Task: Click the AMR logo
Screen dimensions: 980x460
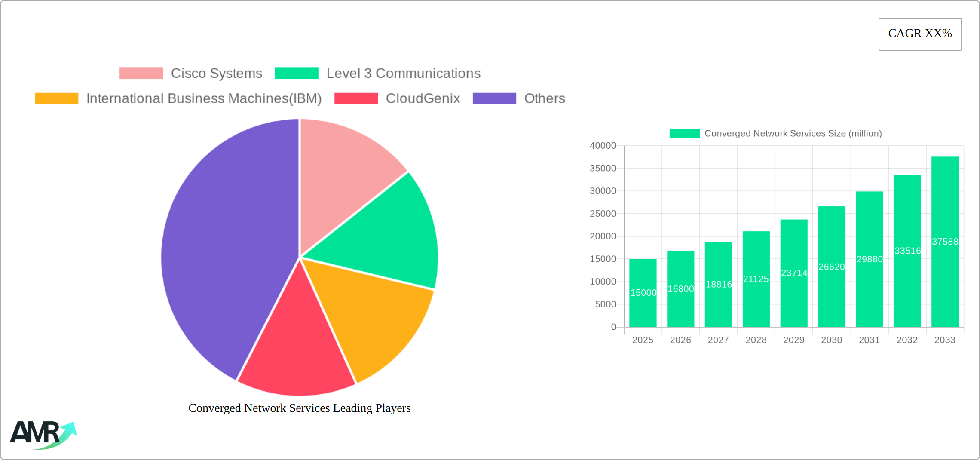Action: point(43,434)
